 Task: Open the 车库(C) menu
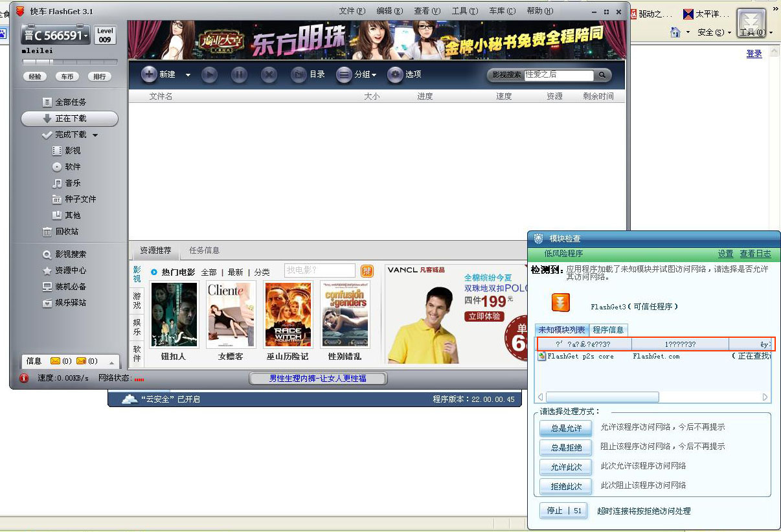click(502, 11)
